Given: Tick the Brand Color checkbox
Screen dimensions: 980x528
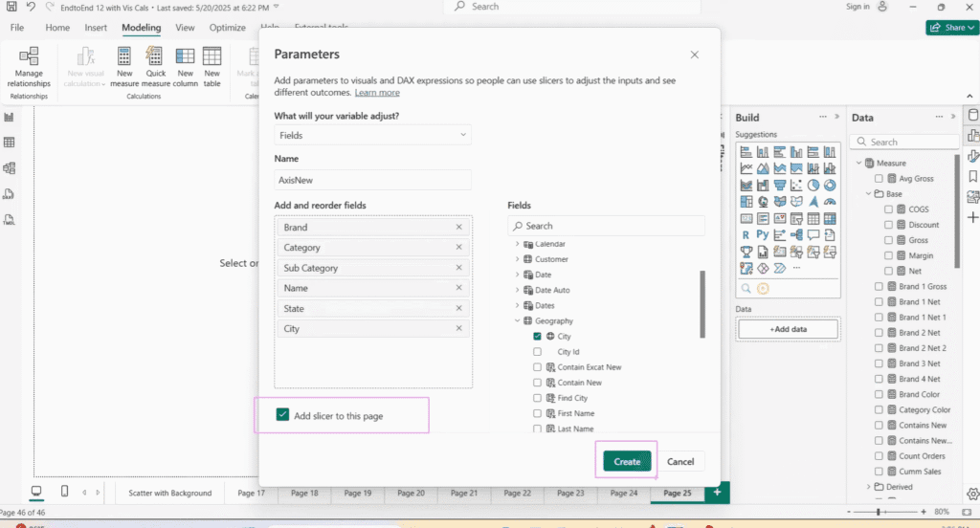Looking at the screenshot, I should tap(879, 394).
